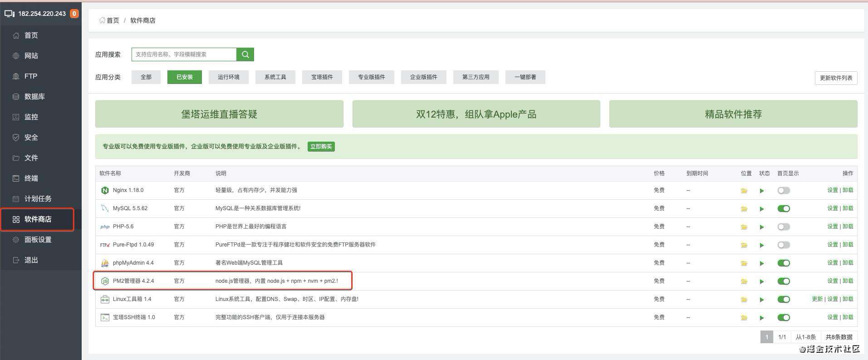Click the 精品软件推荐 banner
The width and height of the screenshot is (868, 360).
point(733,114)
